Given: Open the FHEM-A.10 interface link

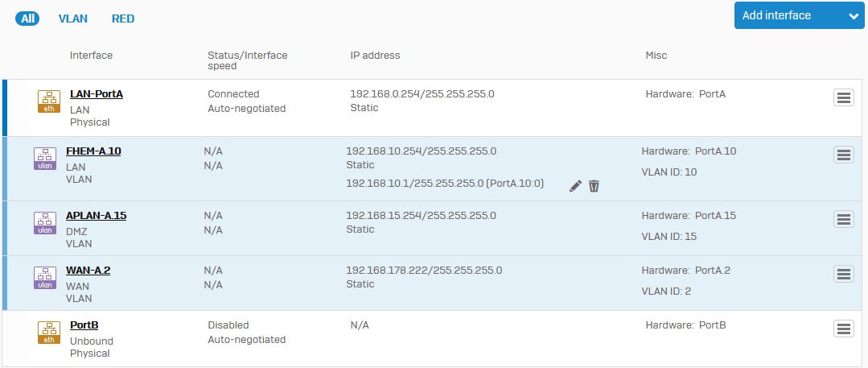Looking at the screenshot, I should [x=93, y=151].
